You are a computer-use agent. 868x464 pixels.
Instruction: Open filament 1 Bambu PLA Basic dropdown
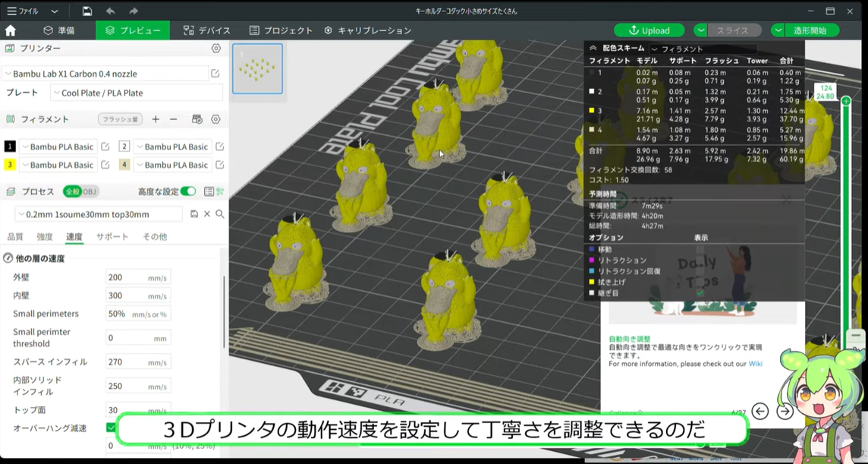click(58, 147)
